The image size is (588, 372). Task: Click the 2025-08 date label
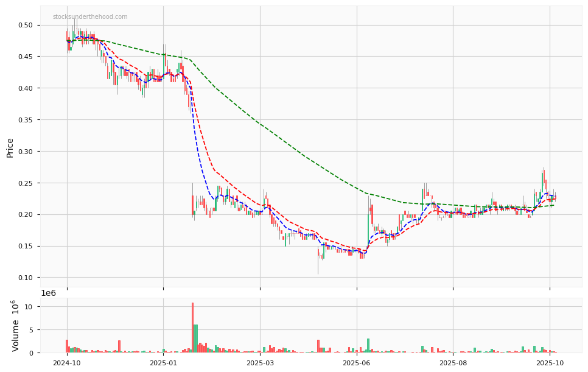[453, 363]
